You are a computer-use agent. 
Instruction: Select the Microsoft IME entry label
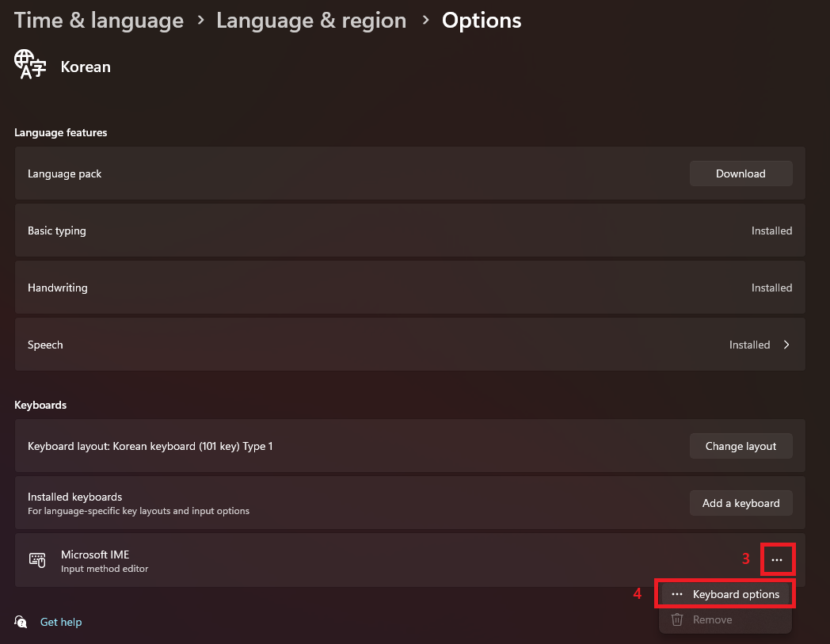tap(95, 554)
